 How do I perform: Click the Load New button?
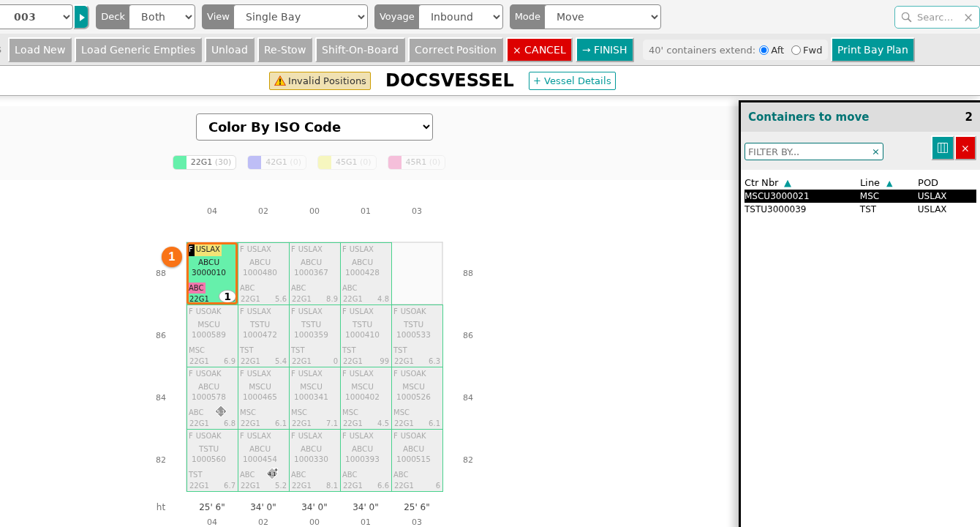[40, 50]
